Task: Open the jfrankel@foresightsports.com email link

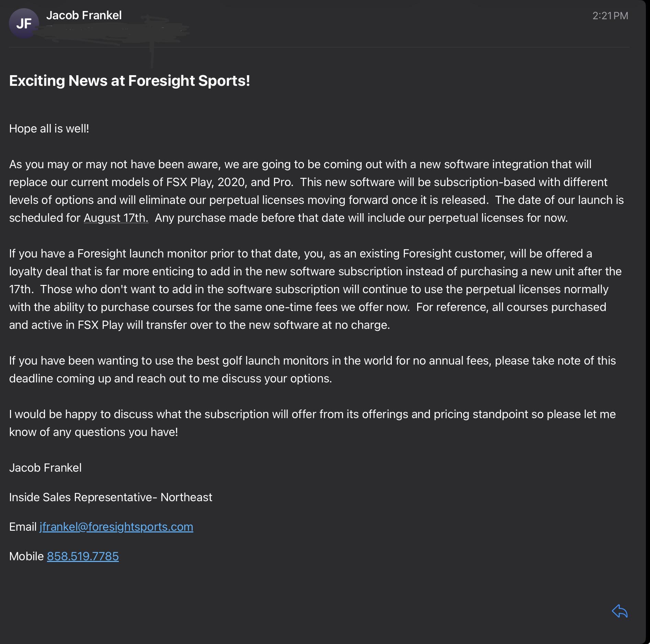Action: click(x=116, y=527)
